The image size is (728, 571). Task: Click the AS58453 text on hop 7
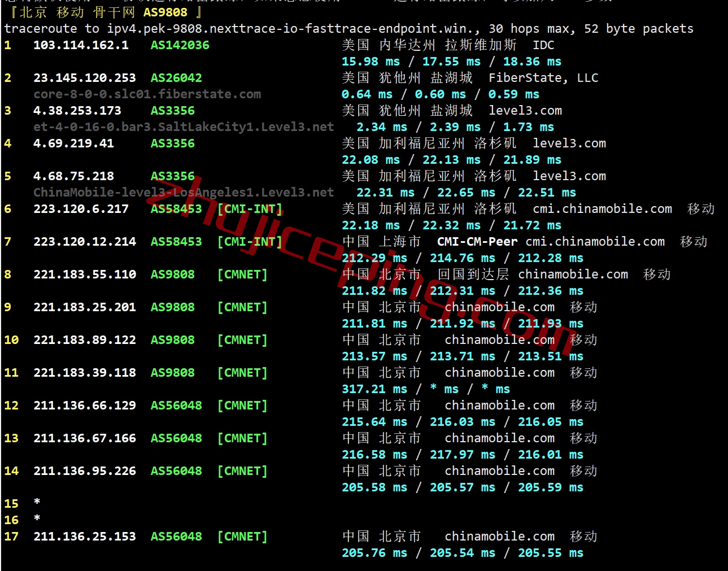[x=176, y=242]
